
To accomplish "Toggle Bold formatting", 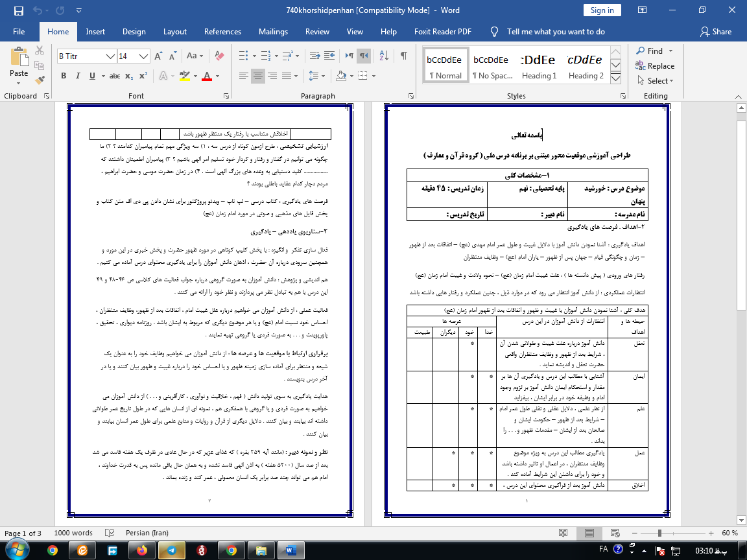I will coord(64,76).
